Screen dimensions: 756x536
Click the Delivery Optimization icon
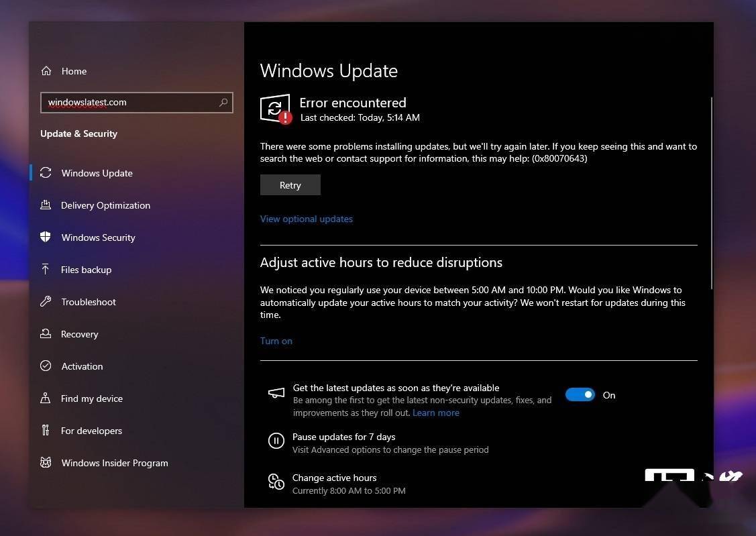click(x=46, y=205)
